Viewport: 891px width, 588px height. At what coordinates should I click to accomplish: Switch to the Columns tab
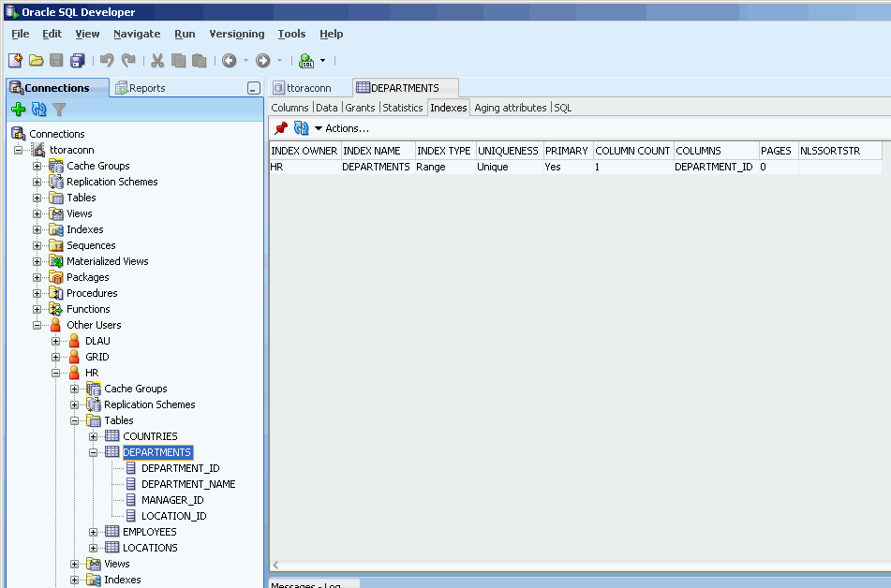(290, 107)
